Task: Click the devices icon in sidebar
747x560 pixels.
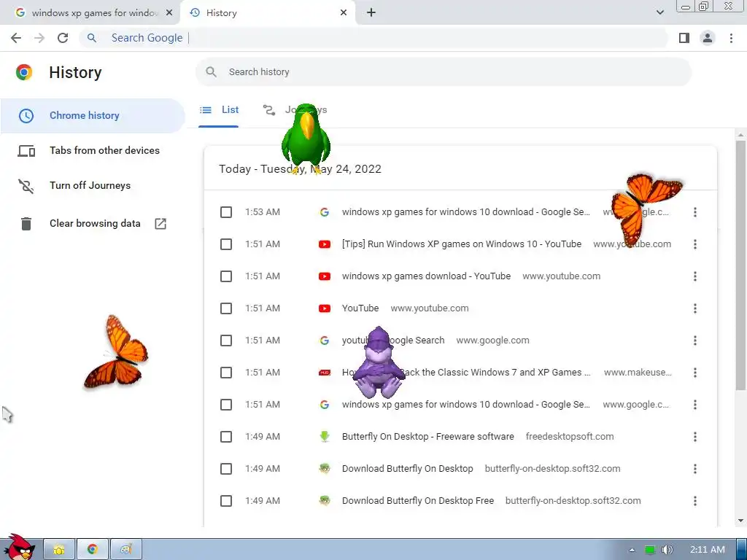Action: point(26,151)
